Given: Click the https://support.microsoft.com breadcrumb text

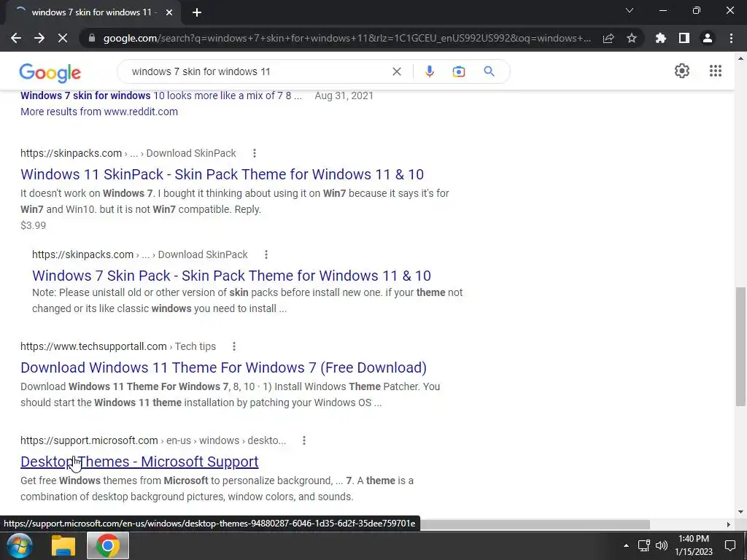Looking at the screenshot, I should pyautogui.click(x=89, y=440).
